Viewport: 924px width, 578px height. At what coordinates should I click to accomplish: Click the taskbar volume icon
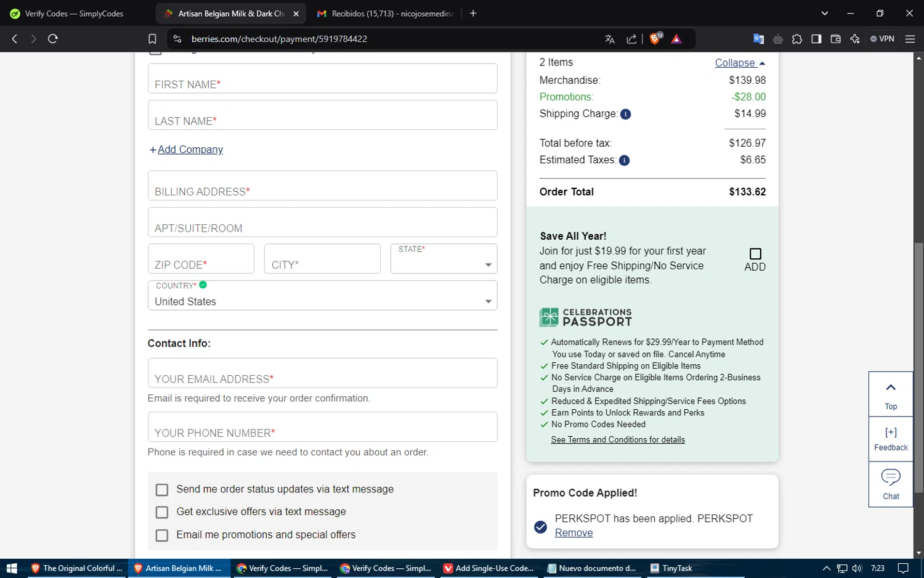[857, 568]
